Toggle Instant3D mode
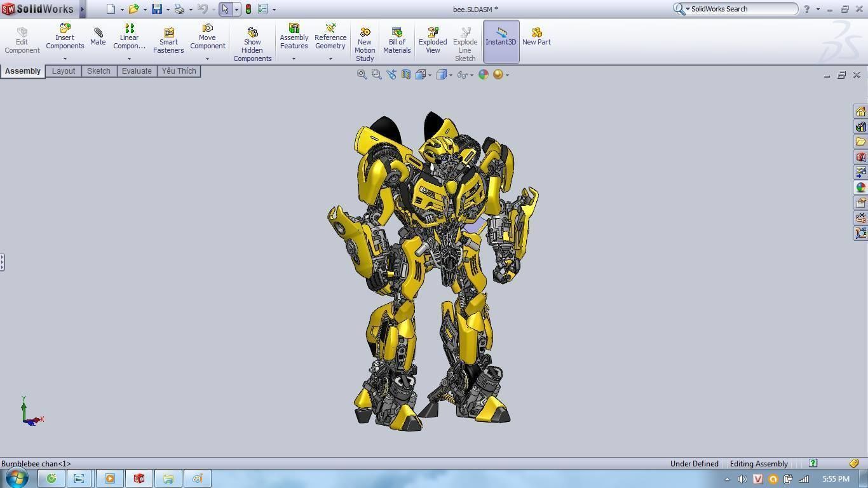The image size is (868, 488). tap(501, 41)
